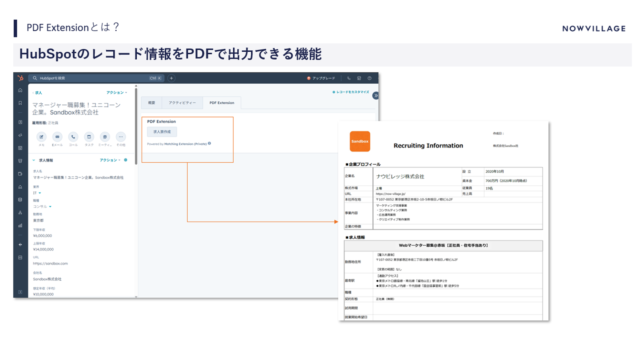The height and width of the screenshot is (342, 644).
Task: Open the CRM contacts icon in sidebar
Action: [x=20, y=122]
